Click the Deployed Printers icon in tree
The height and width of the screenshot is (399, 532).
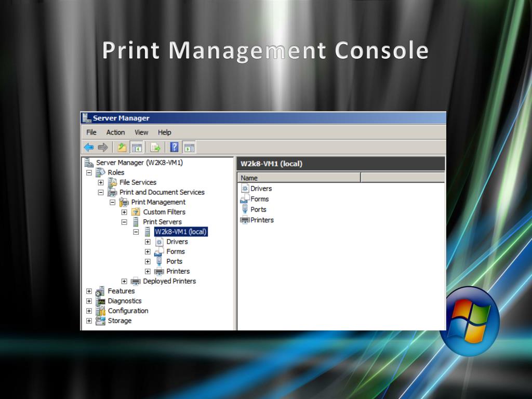click(136, 281)
